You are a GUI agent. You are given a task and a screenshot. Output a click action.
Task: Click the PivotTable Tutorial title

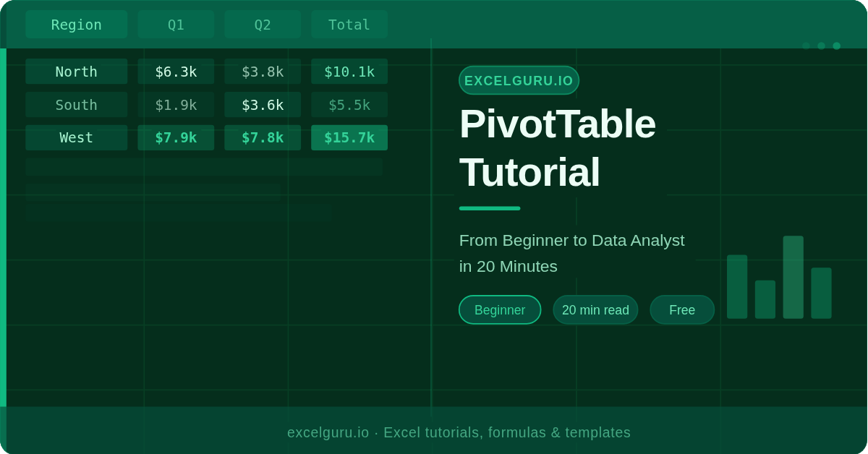[558, 148]
